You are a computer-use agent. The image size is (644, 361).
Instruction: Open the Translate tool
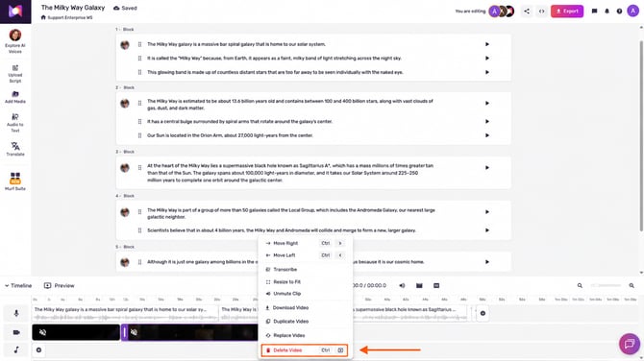click(x=15, y=150)
